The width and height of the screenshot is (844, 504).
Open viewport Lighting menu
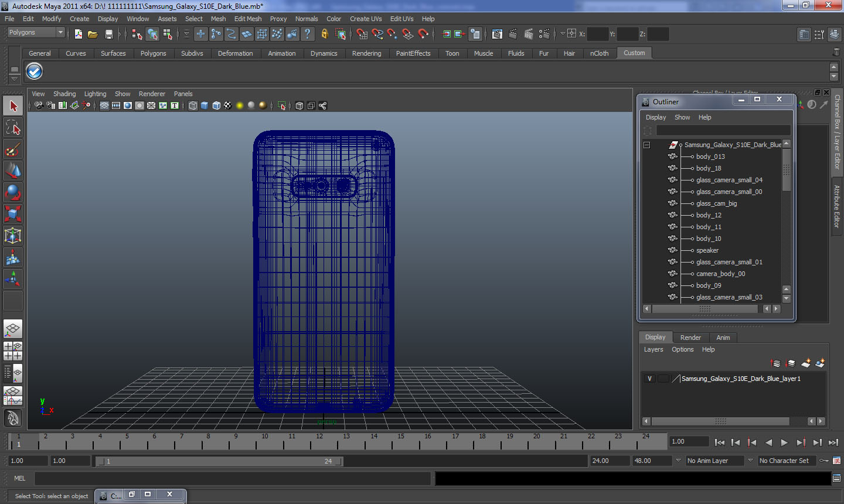95,94
